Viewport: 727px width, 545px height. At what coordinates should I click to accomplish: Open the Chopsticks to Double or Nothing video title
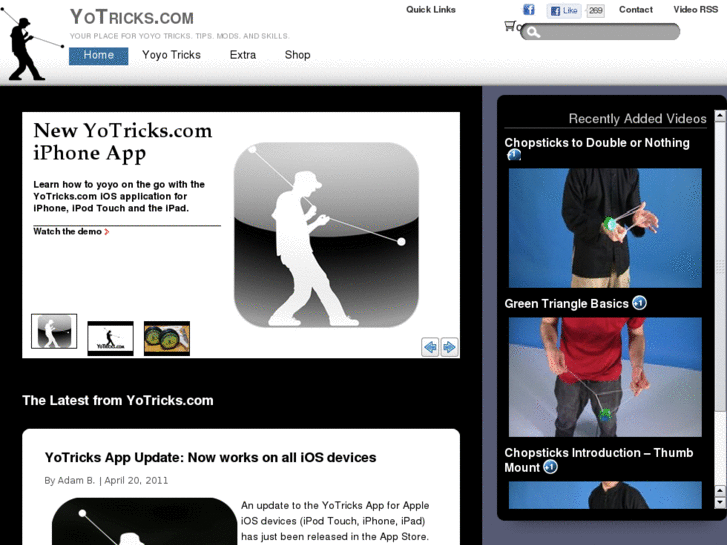[597, 143]
